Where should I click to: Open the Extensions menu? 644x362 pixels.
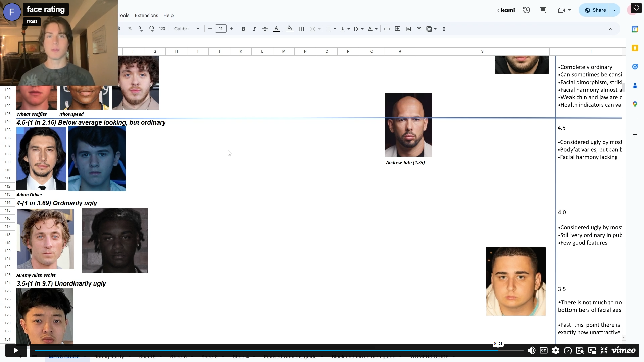[146, 15]
